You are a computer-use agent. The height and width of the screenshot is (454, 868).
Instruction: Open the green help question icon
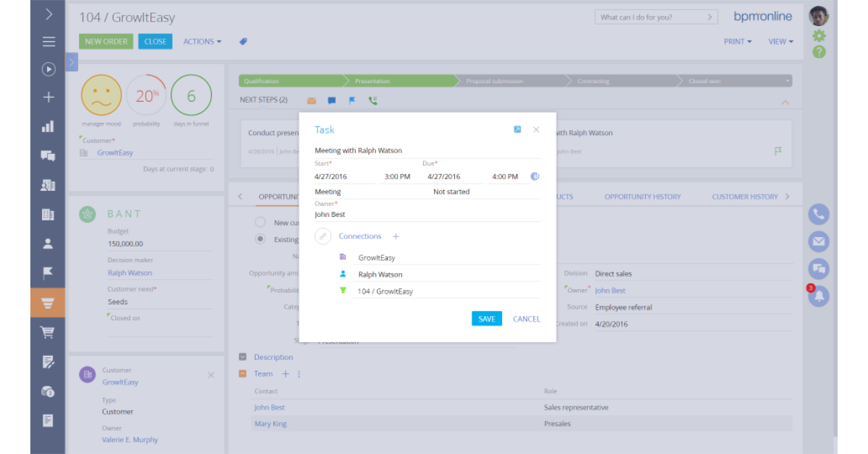[x=819, y=52]
